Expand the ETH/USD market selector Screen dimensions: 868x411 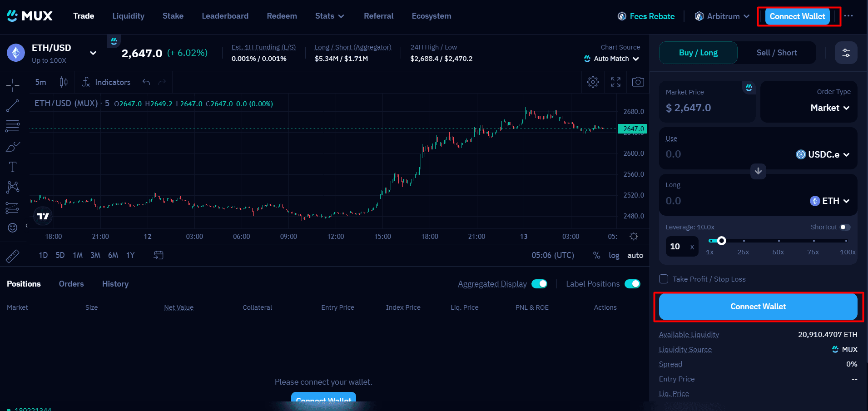[x=93, y=53]
